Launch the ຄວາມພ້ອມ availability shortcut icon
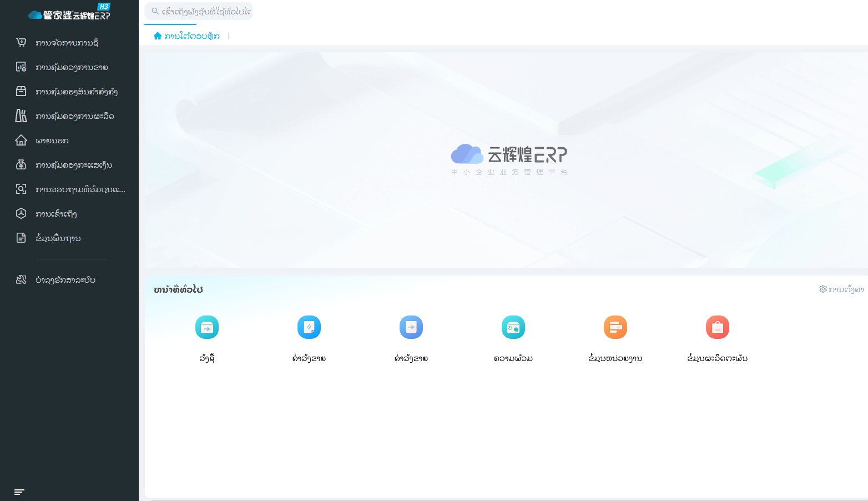This screenshot has width=868, height=501. pyautogui.click(x=513, y=327)
